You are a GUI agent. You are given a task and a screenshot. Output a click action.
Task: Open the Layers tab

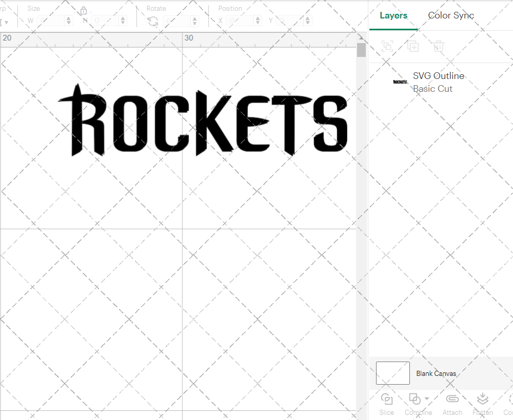[x=393, y=15]
